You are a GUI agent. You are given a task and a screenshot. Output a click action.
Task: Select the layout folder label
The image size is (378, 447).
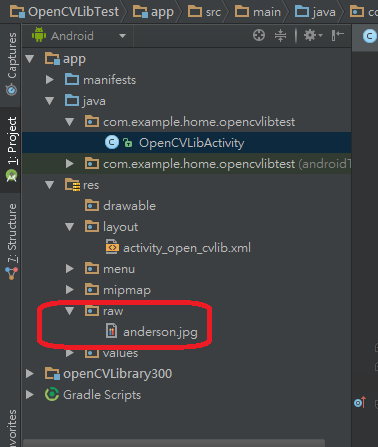120,227
